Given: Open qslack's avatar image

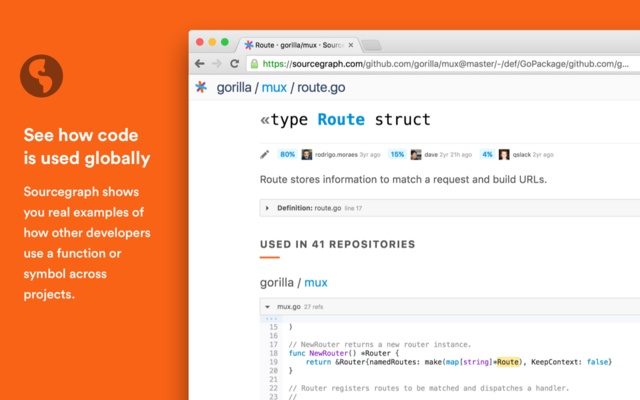Looking at the screenshot, I should point(504,154).
